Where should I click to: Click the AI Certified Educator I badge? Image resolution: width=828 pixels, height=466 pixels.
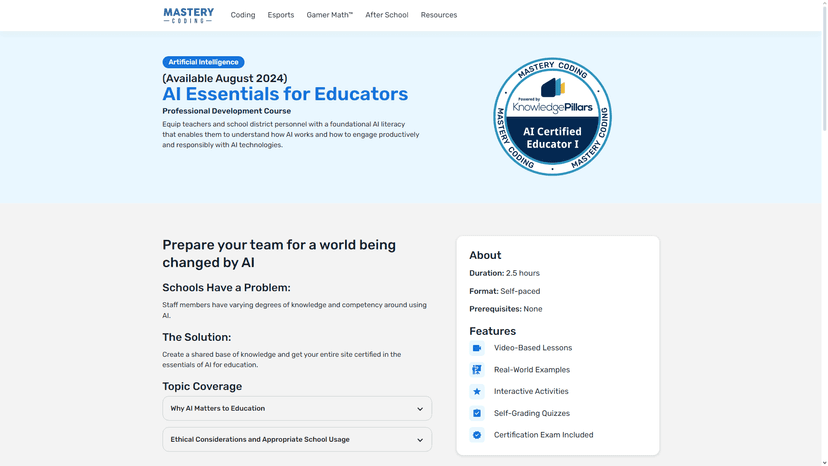[x=552, y=116]
